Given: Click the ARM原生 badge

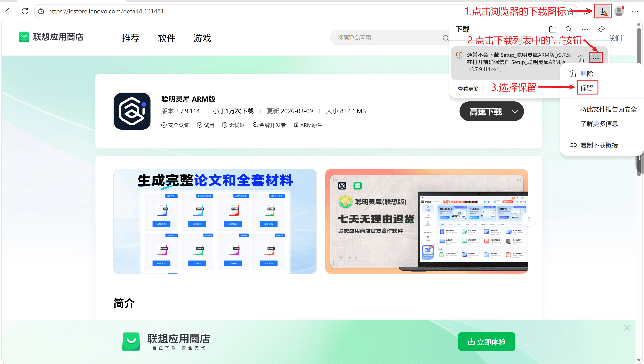Looking at the screenshot, I should pyautogui.click(x=308, y=125).
